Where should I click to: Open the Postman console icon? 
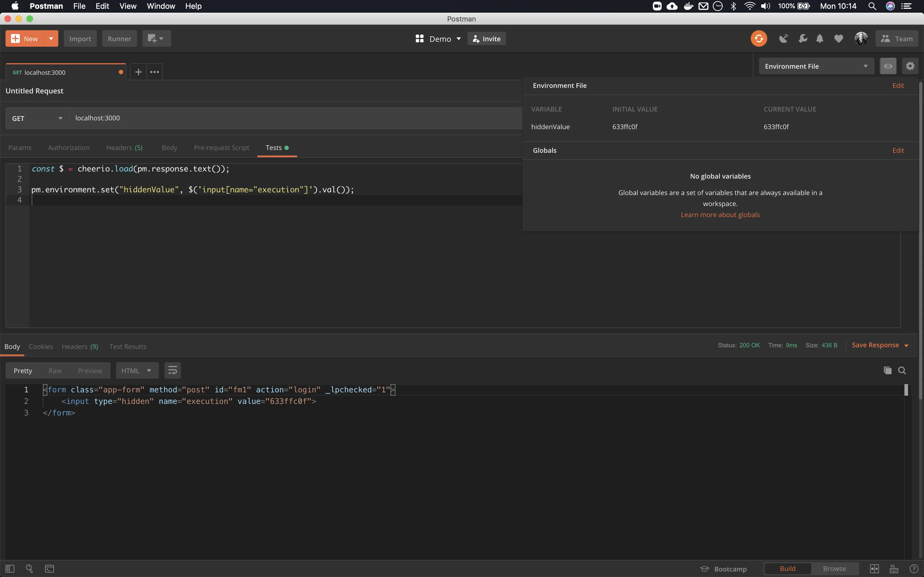coord(50,568)
